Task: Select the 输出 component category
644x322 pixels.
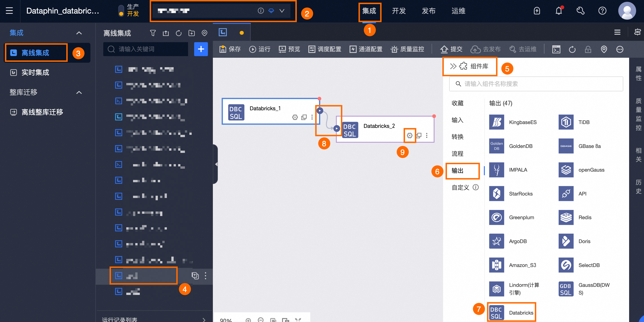Action: (458, 171)
